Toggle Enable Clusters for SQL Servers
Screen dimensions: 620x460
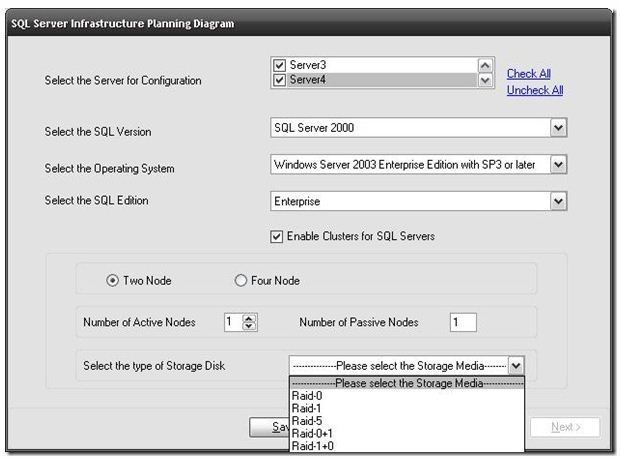[x=276, y=237]
